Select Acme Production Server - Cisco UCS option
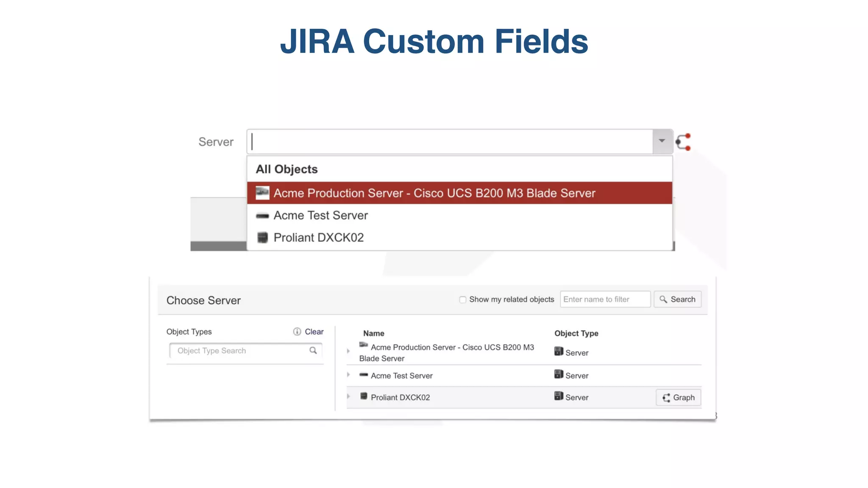Image resolution: width=868 pixels, height=488 pixels. [459, 193]
